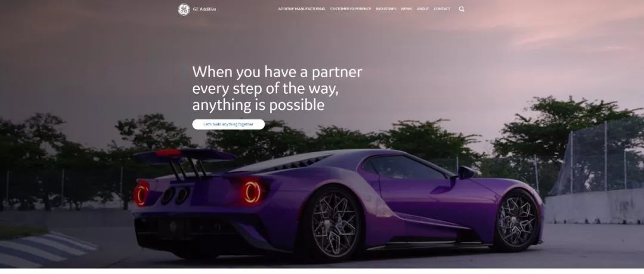Click the glowing right round taillight
This screenshot has width=644, height=274.
click(252, 192)
